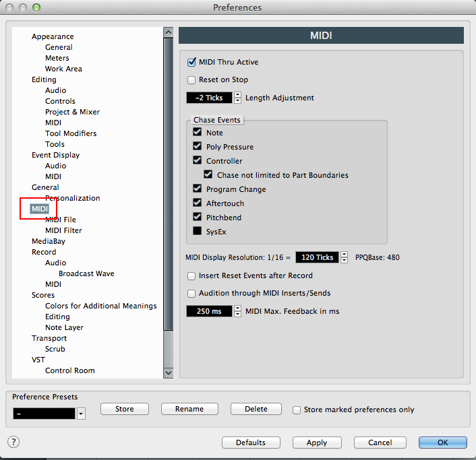This screenshot has width=476, height=460.
Task: Restore settings with Defaults button
Action: (251, 442)
